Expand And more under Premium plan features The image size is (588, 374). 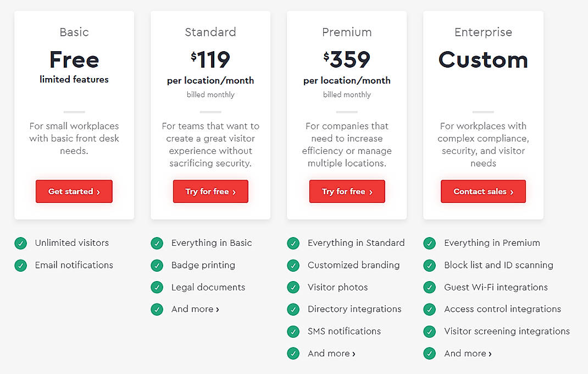(331, 353)
